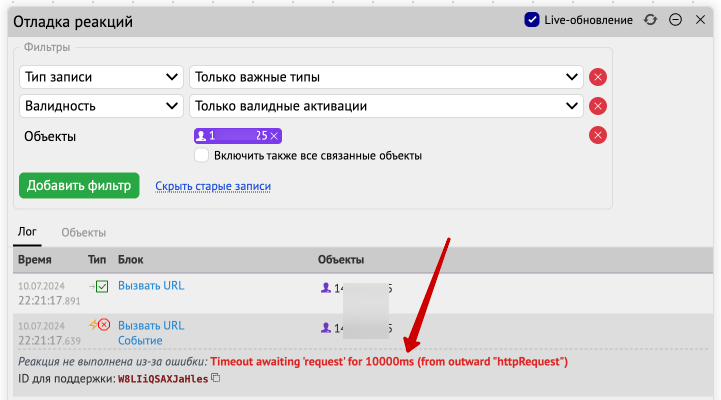Remove the Объекты filter row
The height and width of the screenshot is (400, 721).
coord(598,136)
